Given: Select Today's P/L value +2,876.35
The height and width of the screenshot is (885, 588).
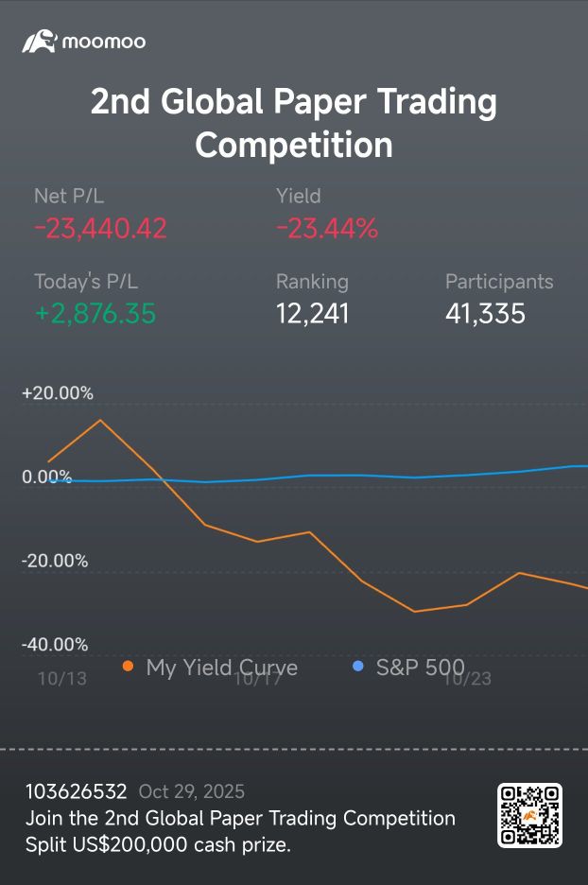Looking at the screenshot, I should 95,313.
